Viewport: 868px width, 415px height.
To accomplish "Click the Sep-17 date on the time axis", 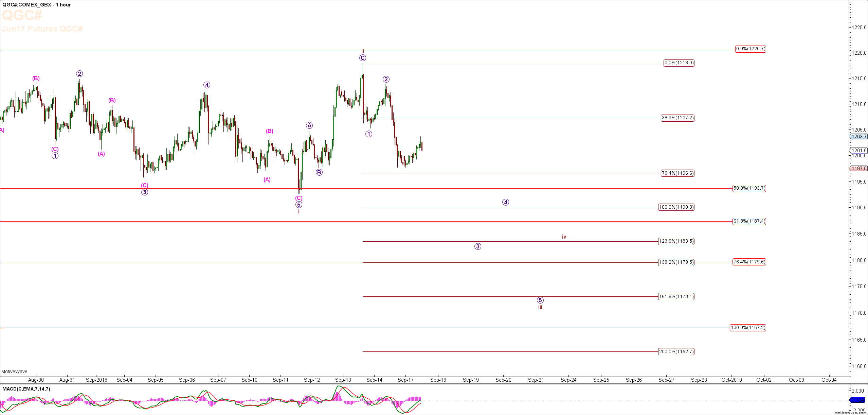I will click(405, 380).
